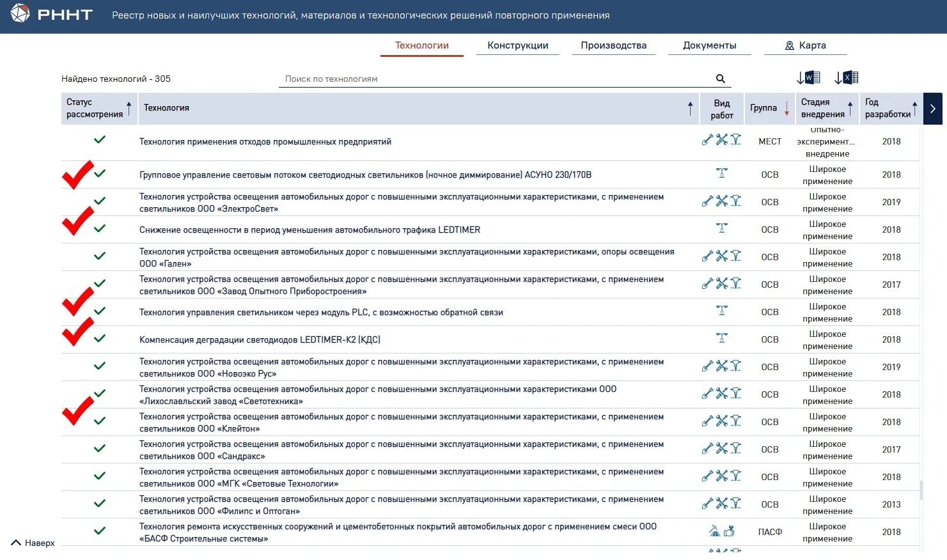Screen dimensions: 947x560
Task: Click the map pin icon beside Карта
Action: 790,45
